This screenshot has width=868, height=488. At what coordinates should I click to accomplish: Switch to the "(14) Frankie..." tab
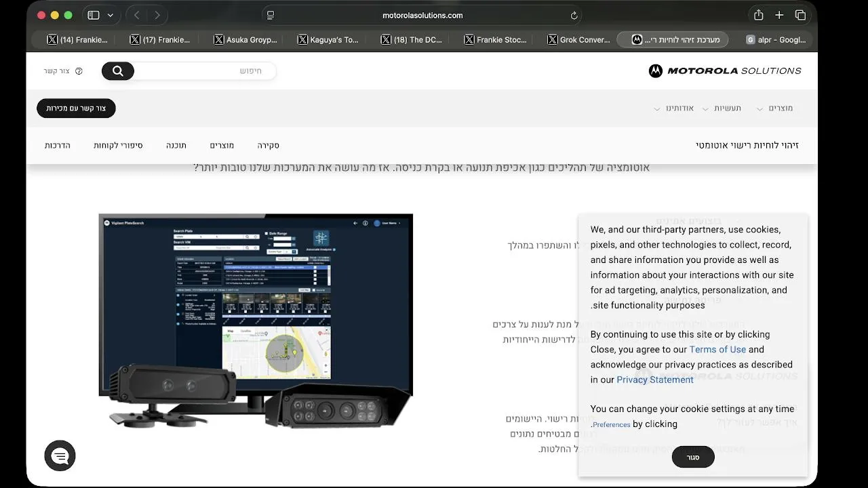coord(77,40)
